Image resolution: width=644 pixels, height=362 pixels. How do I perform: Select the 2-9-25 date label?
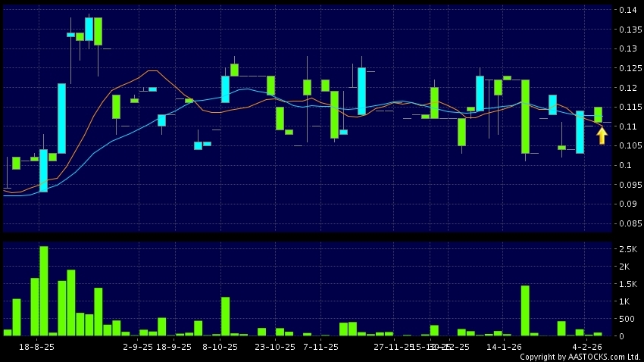click(x=138, y=346)
